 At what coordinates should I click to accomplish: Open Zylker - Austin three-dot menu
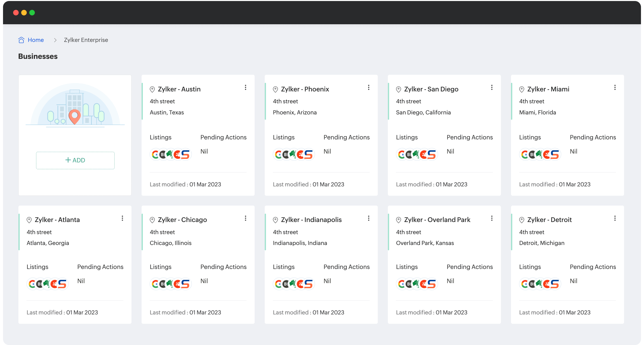245,87
